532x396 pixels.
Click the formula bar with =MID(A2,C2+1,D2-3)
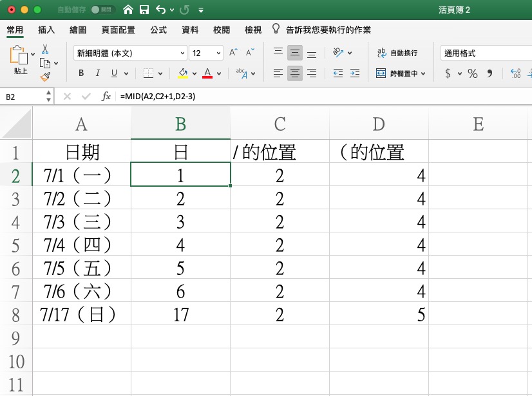coord(324,97)
